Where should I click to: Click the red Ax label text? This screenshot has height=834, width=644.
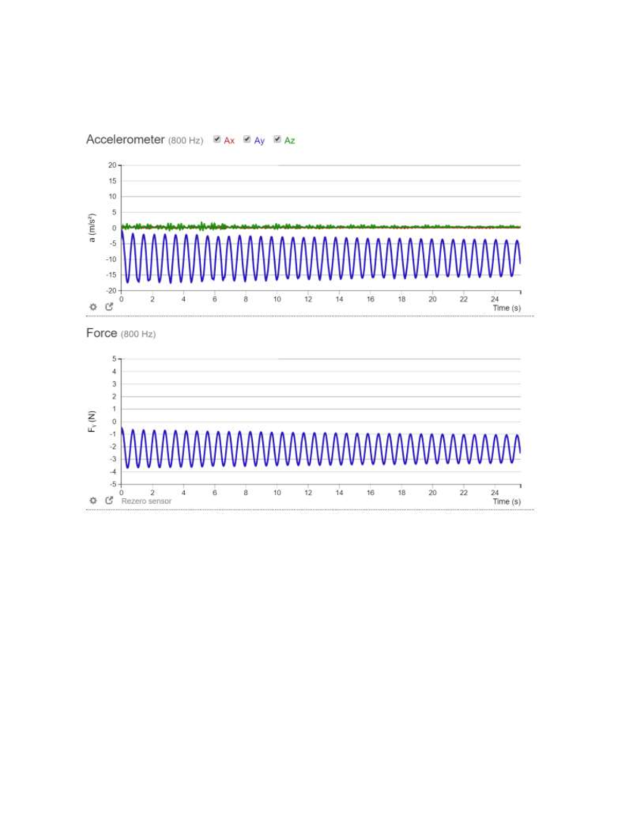coord(230,141)
